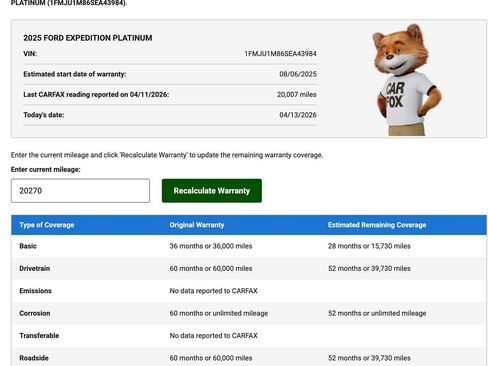This screenshot has width=488, height=366.
Task: Select the VIN value 1FMJU1M86SEA43984
Action: coord(280,54)
